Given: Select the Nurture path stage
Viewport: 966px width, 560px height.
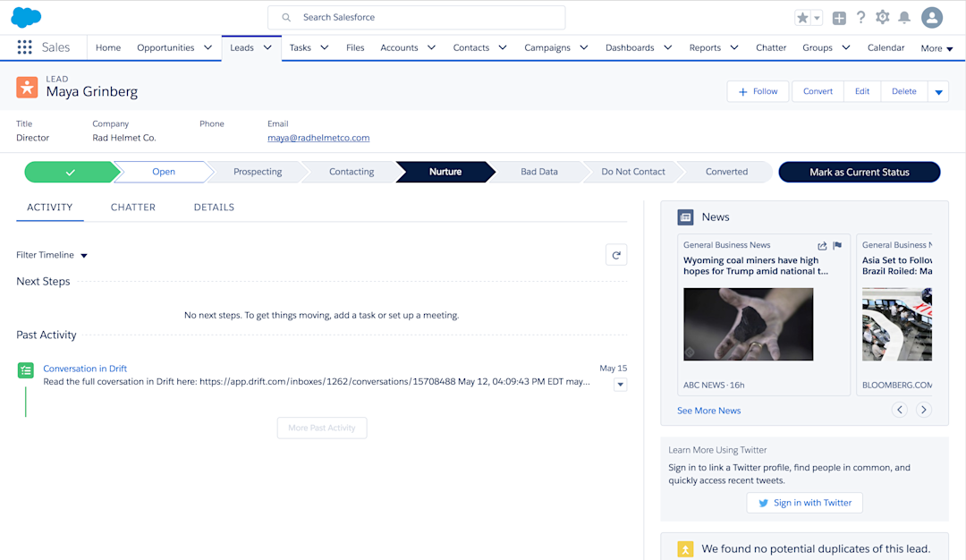Looking at the screenshot, I should 445,172.
